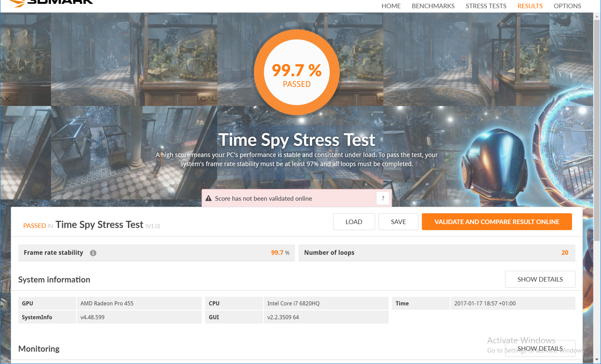
Task: Open the question mark help button
Action: click(x=383, y=198)
